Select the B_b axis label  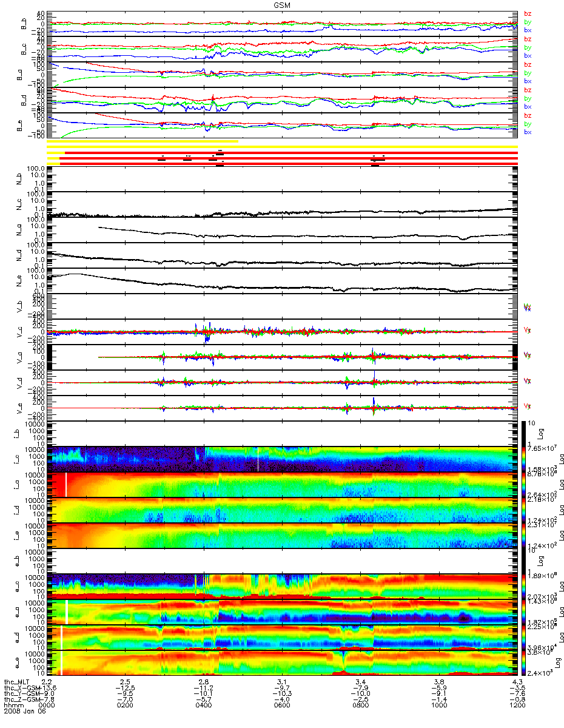[x=24, y=24]
